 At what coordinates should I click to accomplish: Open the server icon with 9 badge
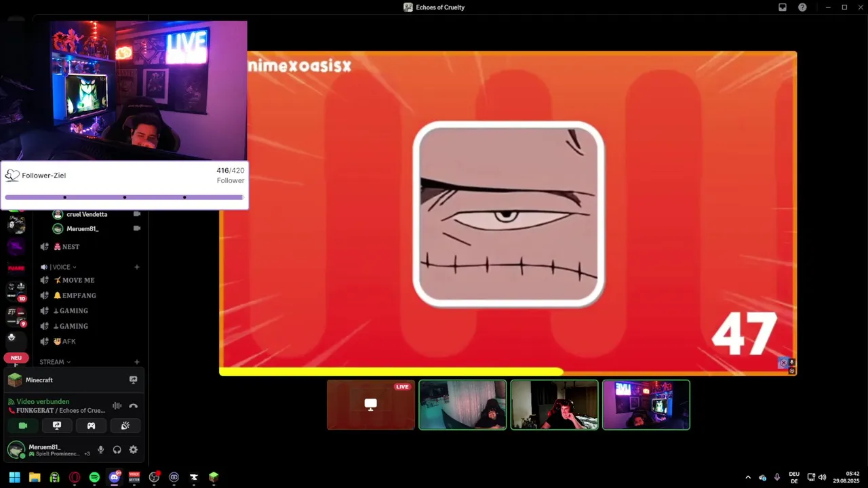click(x=16, y=317)
